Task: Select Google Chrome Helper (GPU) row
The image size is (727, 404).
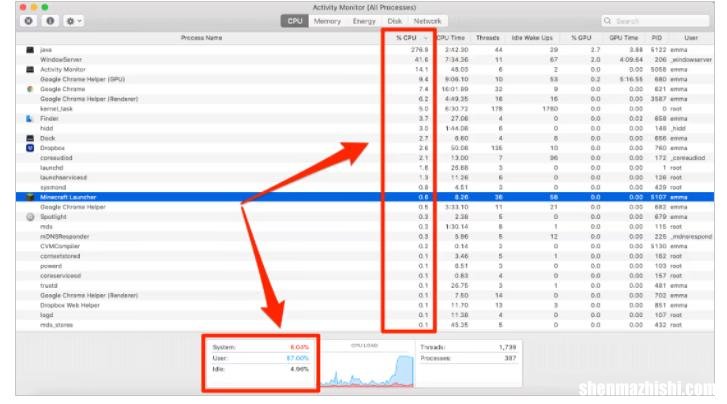Action: pyautogui.click(x=365, y=79)
